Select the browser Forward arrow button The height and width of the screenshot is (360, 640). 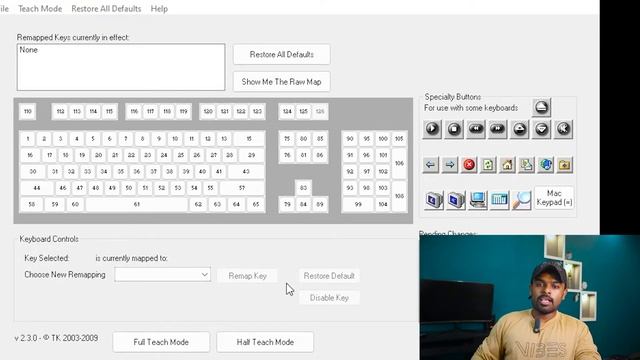450,165
